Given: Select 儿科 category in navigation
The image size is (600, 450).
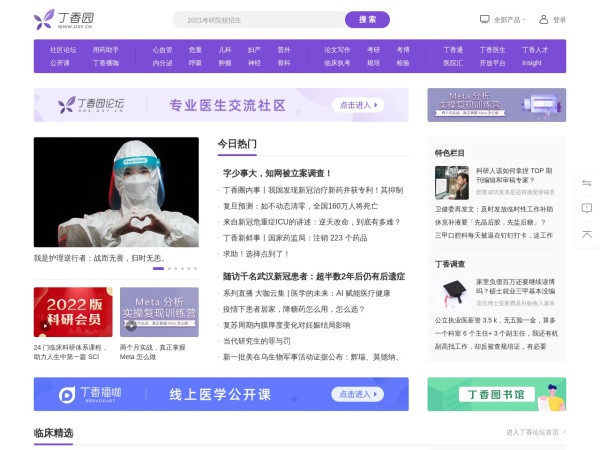Looking at the screenshot, I should (x=225, y=50).
